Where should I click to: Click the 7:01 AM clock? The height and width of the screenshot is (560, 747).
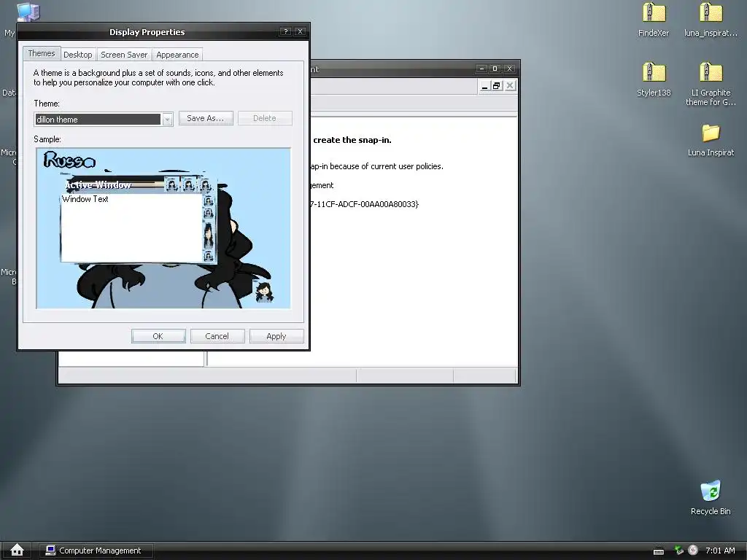(720, 551)
